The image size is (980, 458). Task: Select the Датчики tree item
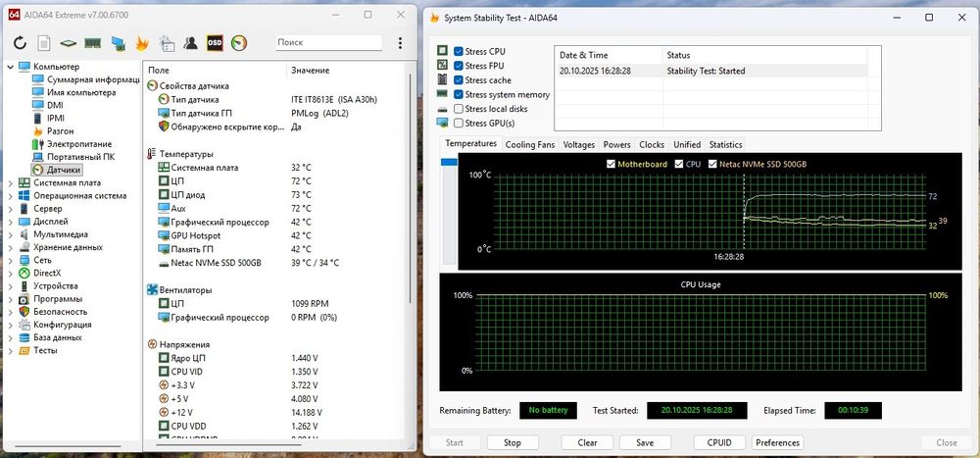[x=64, y=170]
